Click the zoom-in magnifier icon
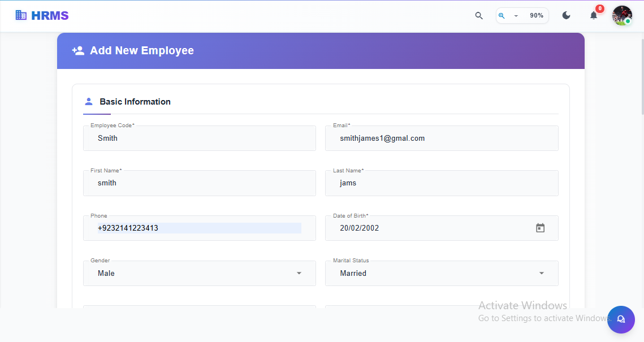The image size is (644, 342). 502,16
